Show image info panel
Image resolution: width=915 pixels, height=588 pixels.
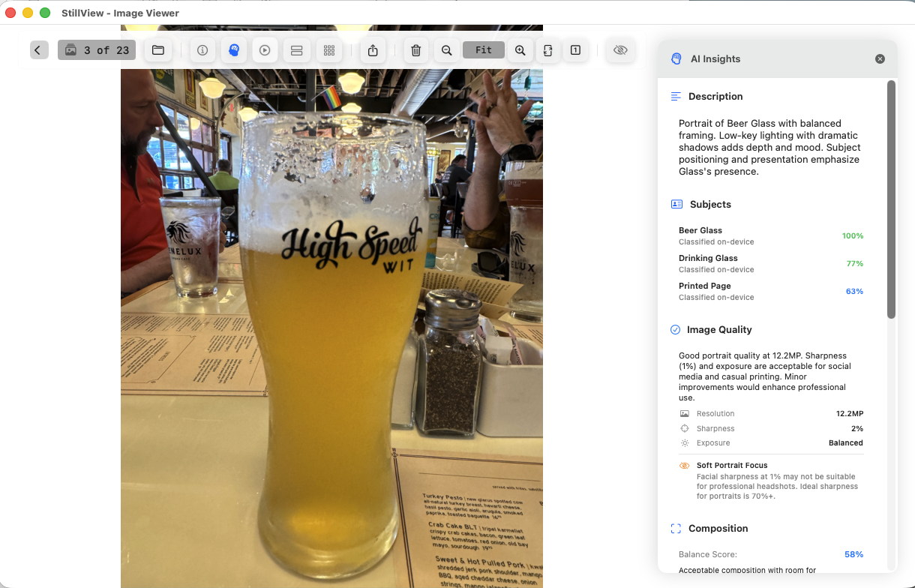(x=202, y=50)
